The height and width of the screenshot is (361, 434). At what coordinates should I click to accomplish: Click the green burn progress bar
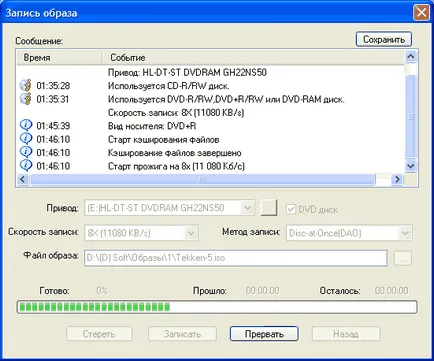217,307
